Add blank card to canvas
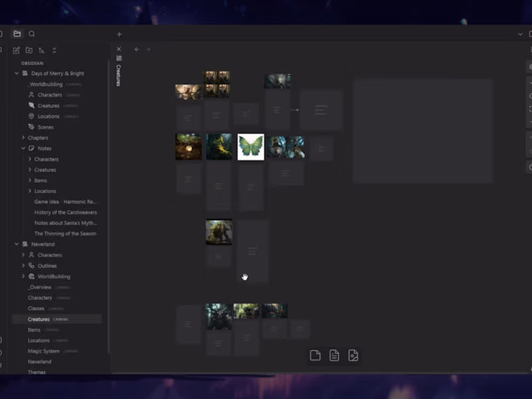Screen dimensions: 532x399 pos(315,355)
